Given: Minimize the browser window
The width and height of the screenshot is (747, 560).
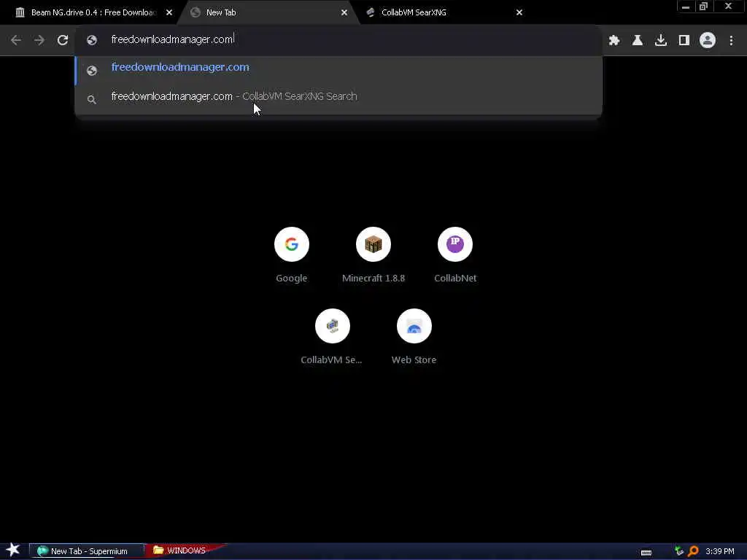Looking at the screenshot, I should pyautogui.click(x=686, y=7).
